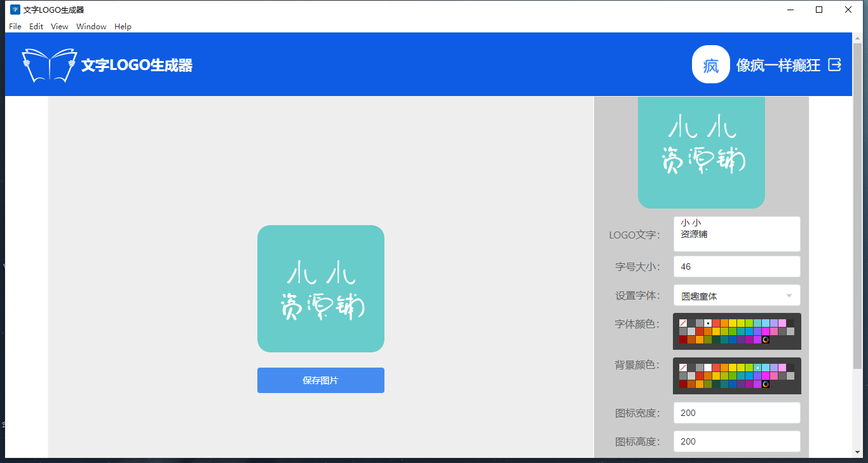Screen dimensions: 868x463
Task: Click the LOGO文字 text box
Action: click(736, 234)
